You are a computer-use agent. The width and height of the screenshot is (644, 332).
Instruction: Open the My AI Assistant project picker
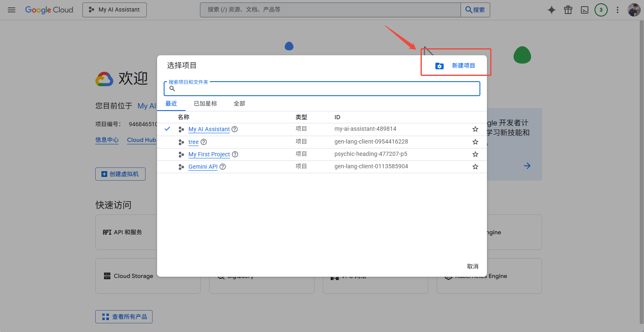(x=115, y=10)
